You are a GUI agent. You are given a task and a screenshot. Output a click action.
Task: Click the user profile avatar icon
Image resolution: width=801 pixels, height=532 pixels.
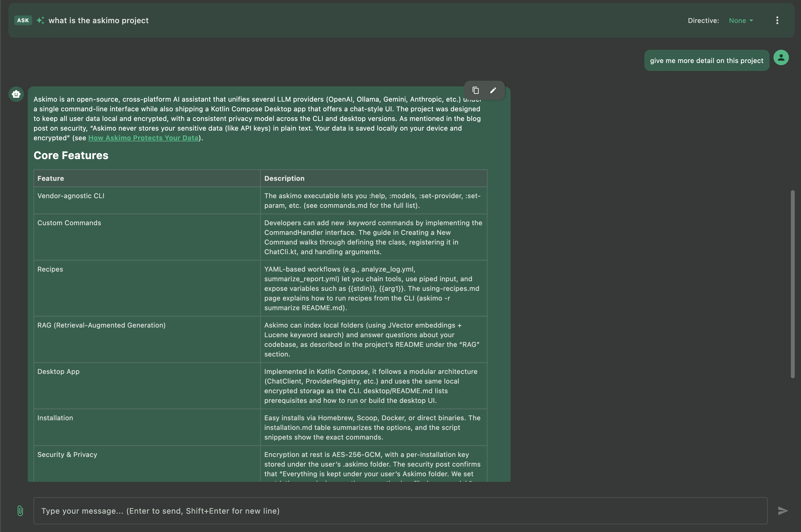point(781,57)
